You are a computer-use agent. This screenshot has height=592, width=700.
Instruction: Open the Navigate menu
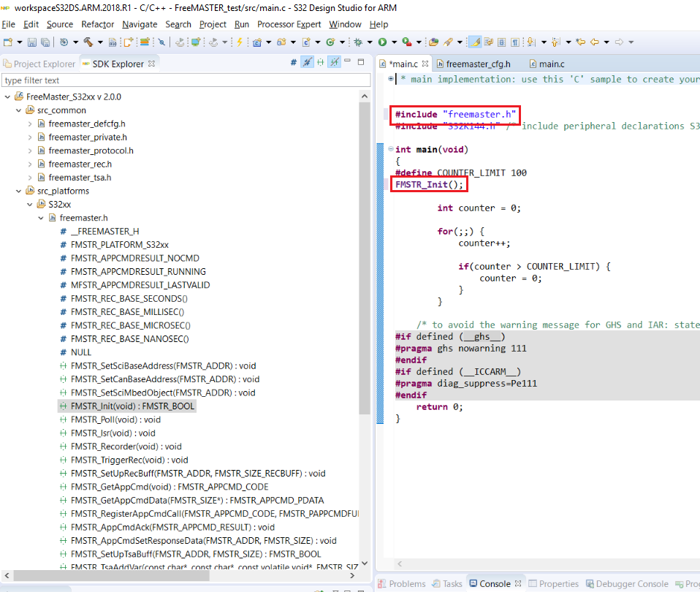(x=140, y=24)
